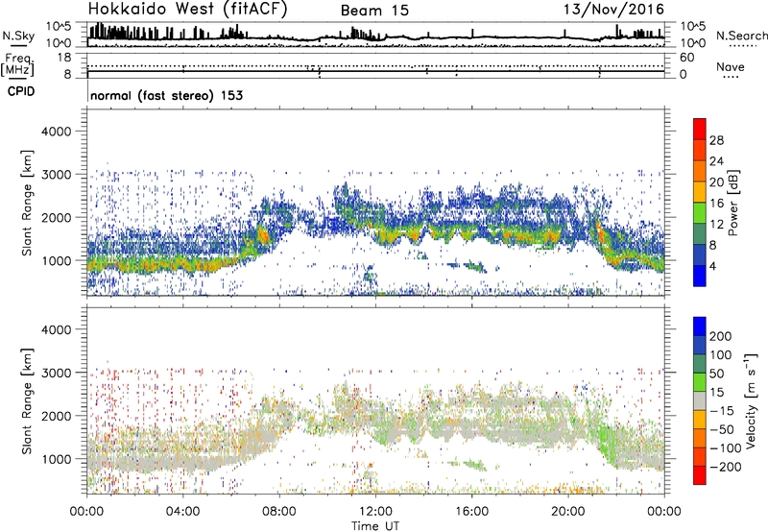Click the 'N.Sky' legend label
Screen dimensions: 768x532
coord(18,36)
